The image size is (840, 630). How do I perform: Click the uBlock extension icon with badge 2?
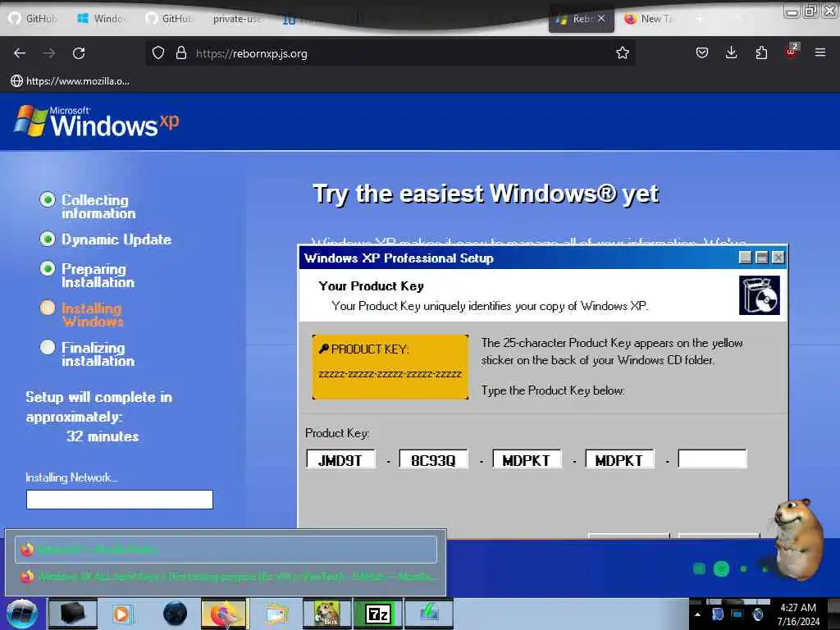792,52
